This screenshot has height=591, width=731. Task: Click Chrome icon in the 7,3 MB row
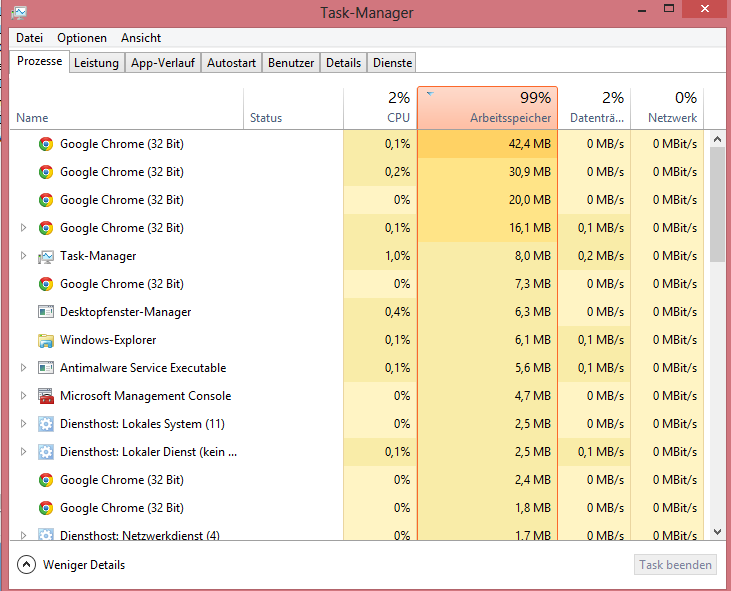tap(46, 284)
